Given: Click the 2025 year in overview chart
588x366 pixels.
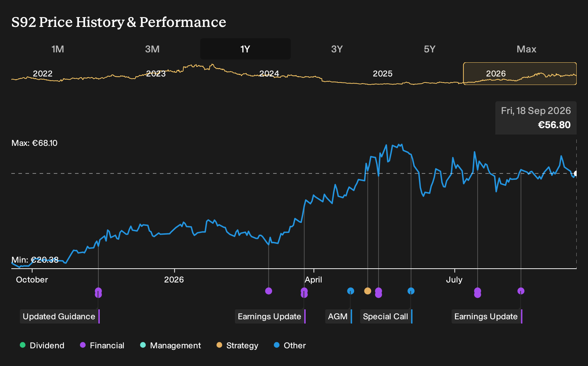Looking at the screenshot, I should pos(382,74).
